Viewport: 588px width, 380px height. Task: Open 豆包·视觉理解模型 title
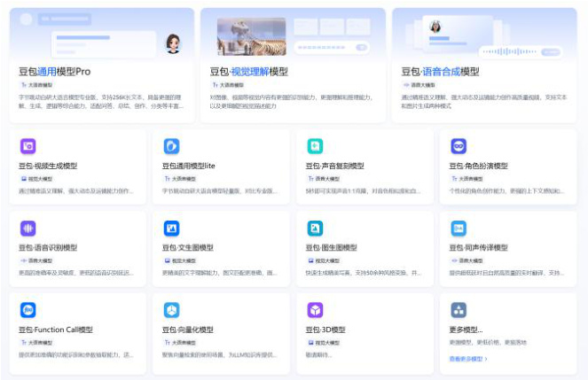point(249,72)
